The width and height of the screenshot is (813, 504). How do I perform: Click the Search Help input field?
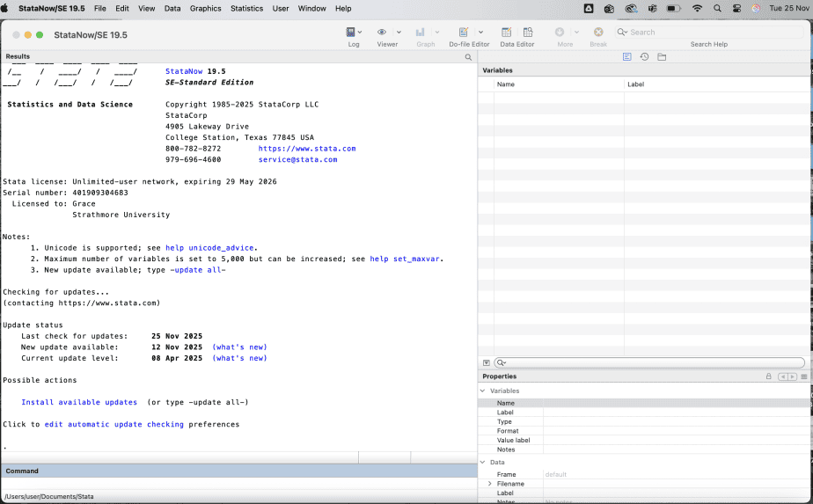pyautogui.click(x=709, y=33)
